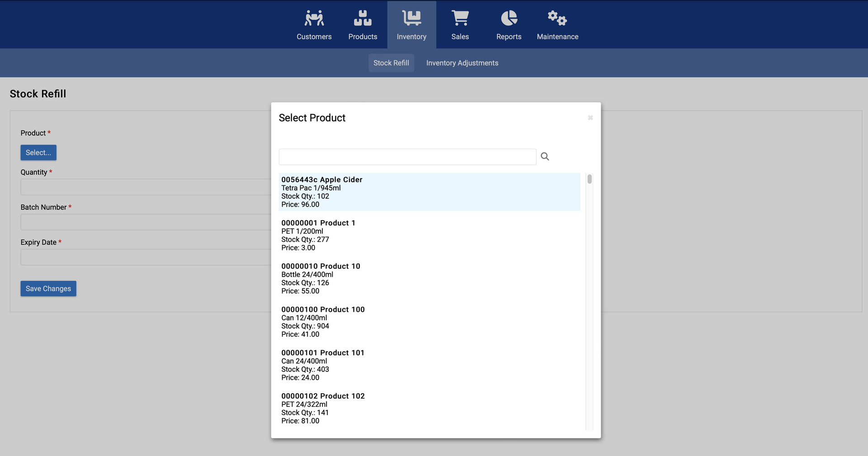Pick Product 1 PET 1/200ml entry

point(429,235)
